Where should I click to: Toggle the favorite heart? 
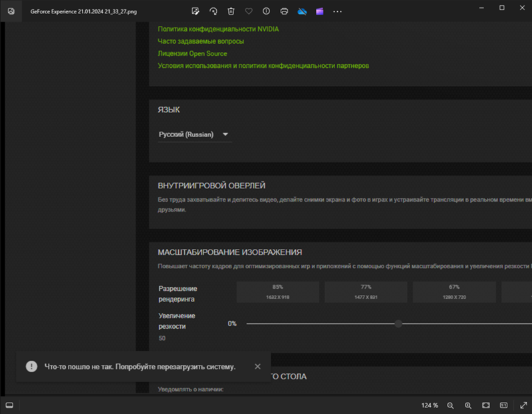click(x=249, y=11)
